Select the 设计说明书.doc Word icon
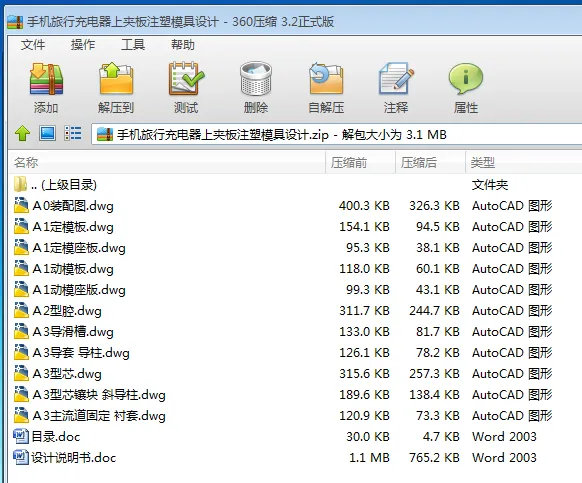This screenshot has height=483, width=582. coord(21,457)
